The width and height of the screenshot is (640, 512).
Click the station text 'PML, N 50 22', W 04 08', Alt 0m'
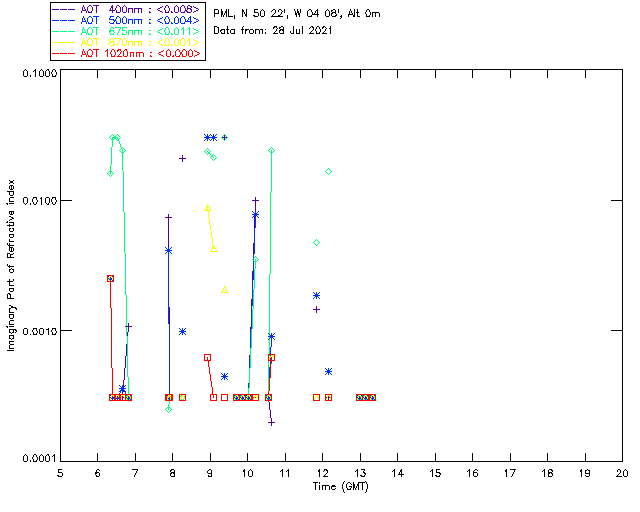pos(297,14)
